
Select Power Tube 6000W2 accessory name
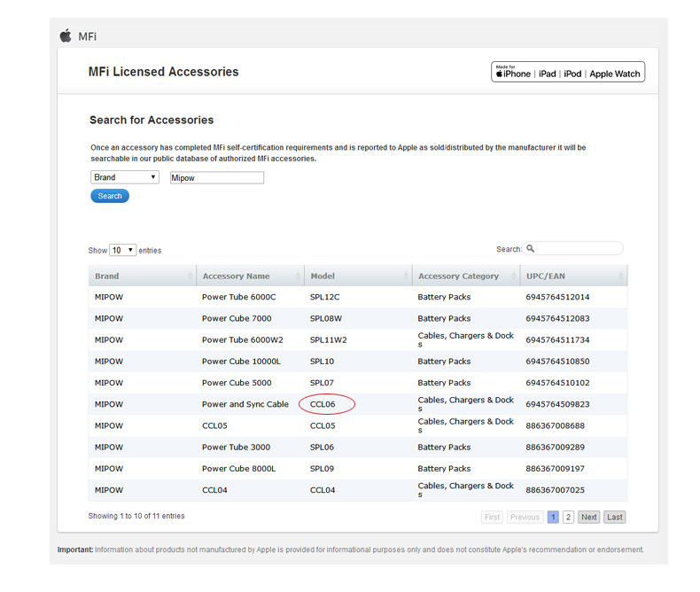243,339
